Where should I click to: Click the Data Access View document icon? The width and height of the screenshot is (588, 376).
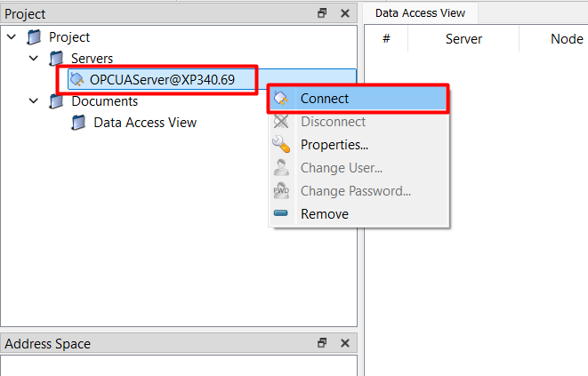(79, 123)
